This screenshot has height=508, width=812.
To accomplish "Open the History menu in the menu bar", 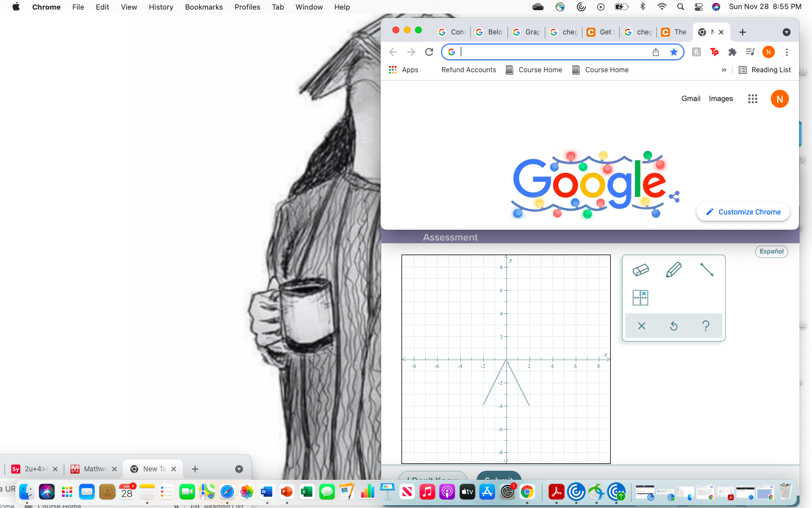I will coord(161,7).
